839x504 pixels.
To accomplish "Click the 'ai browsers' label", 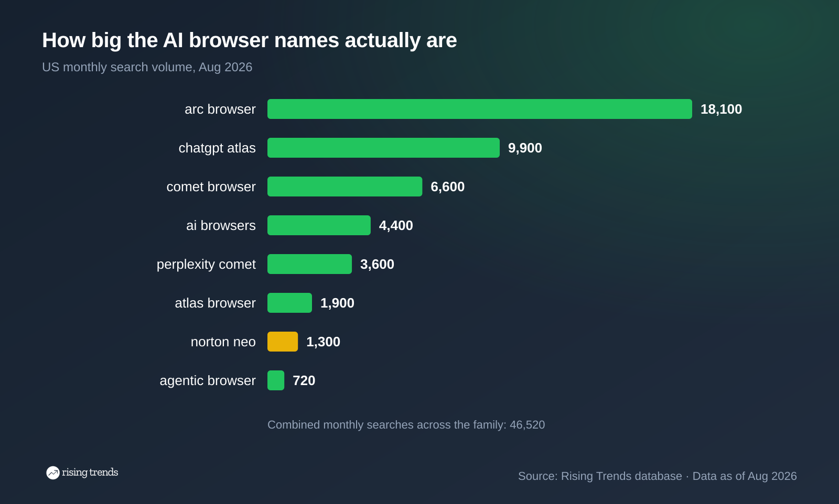I will [221, 225].
